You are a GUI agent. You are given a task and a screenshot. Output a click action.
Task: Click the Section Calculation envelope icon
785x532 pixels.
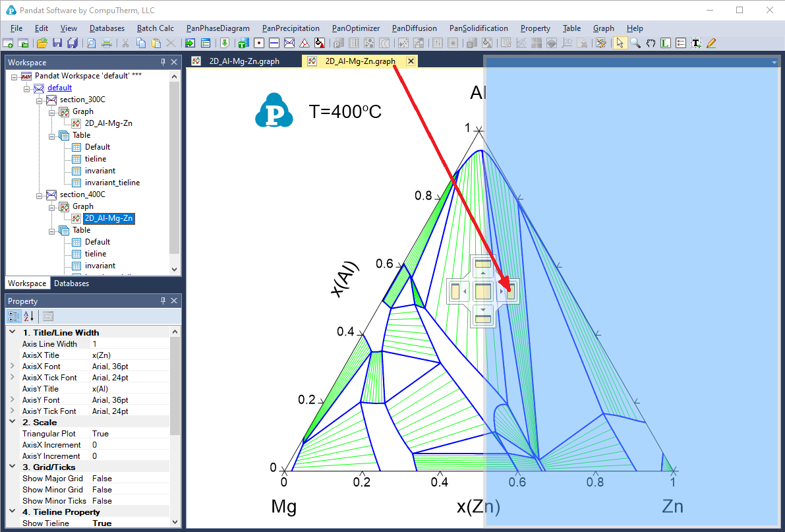pos(289,43)
